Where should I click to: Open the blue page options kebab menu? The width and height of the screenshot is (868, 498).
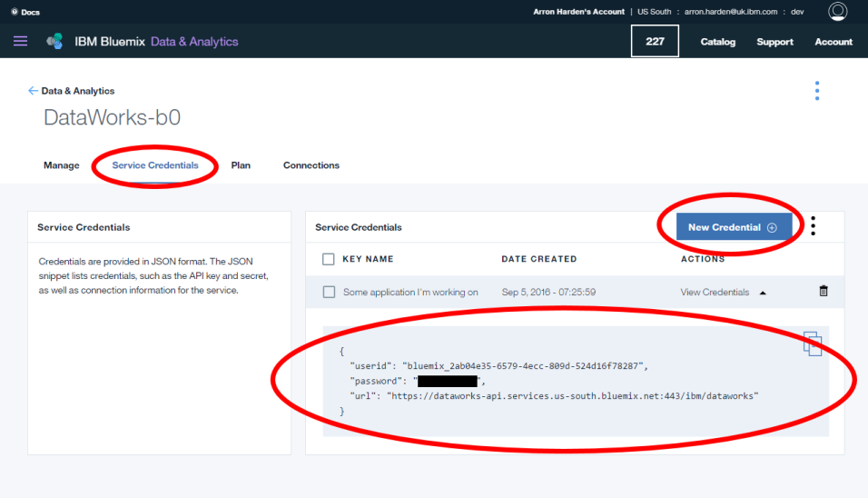click(817, 91)
